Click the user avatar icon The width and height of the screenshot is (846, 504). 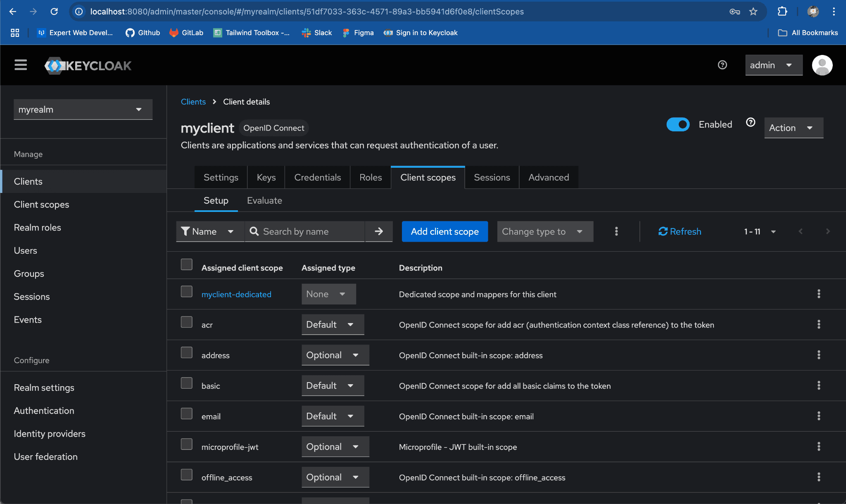(x=822, y=65)
